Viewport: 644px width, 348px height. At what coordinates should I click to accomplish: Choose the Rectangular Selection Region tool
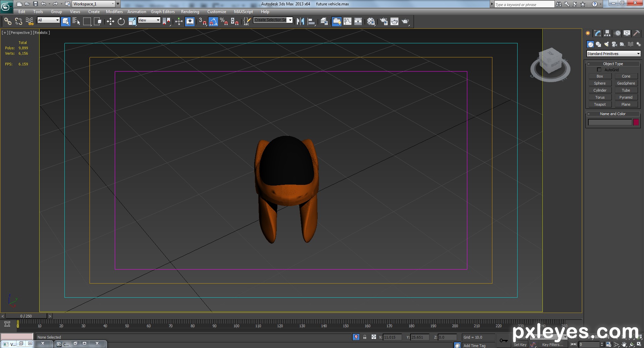(x=87, y=21)
